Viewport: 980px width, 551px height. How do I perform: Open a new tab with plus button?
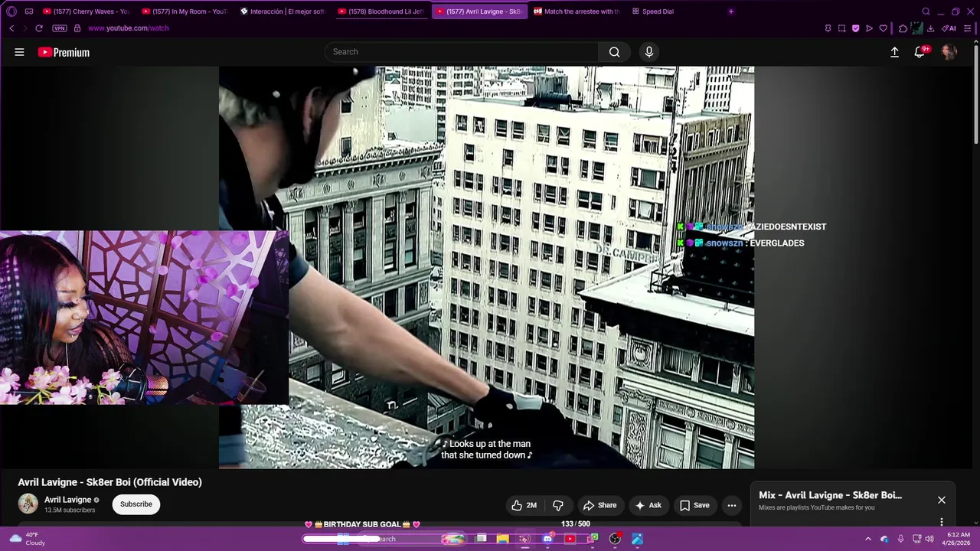730,11
